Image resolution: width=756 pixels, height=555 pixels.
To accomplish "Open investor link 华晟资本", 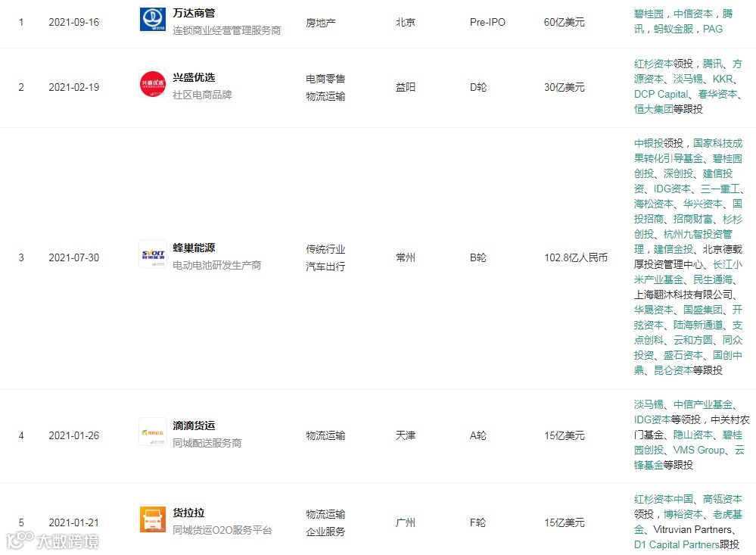I will click(x=653, y=310).
